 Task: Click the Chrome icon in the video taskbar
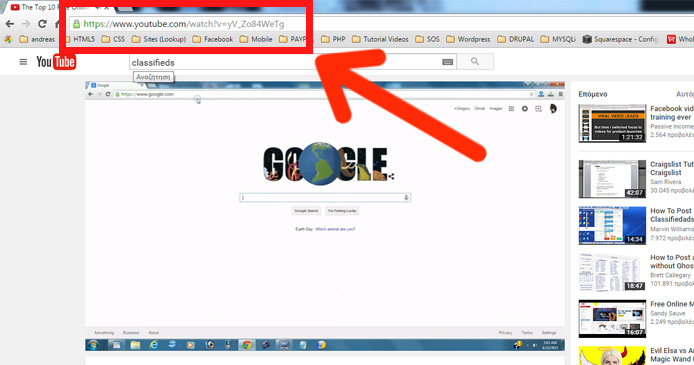247,345
